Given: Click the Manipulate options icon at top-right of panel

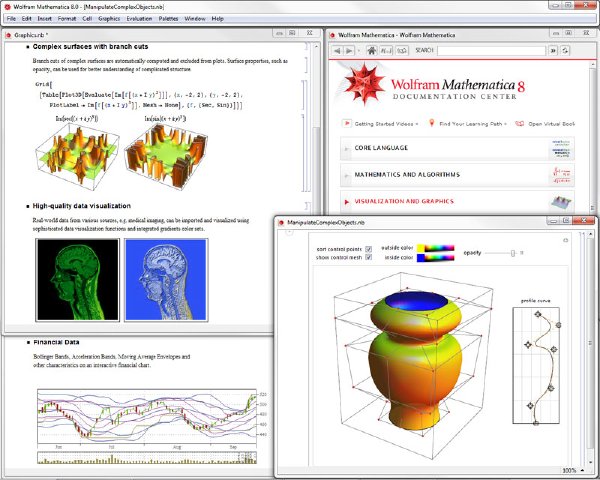Looking at the screenshot, I should pos(566,240).
